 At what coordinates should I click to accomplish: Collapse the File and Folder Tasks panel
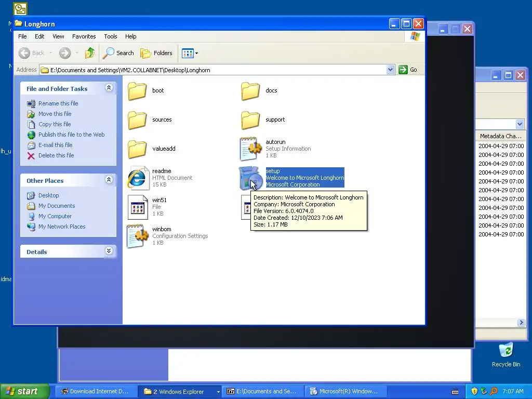(109, 88)
